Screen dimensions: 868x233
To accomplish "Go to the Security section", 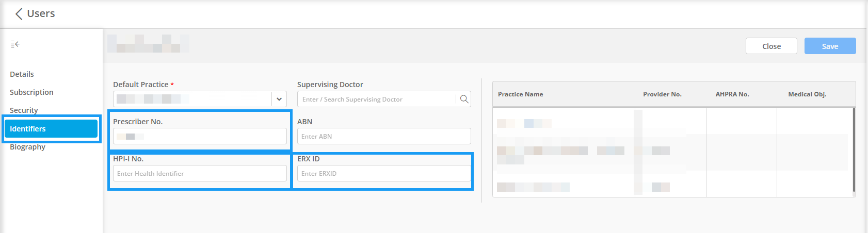I will pyautogui.click(x=24, y=110).
